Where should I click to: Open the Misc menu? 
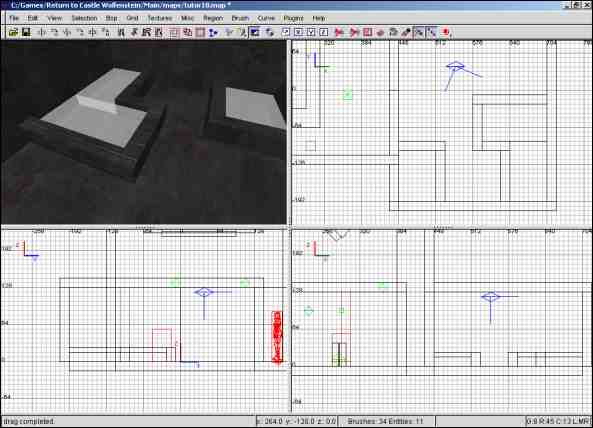coord(187,18)
